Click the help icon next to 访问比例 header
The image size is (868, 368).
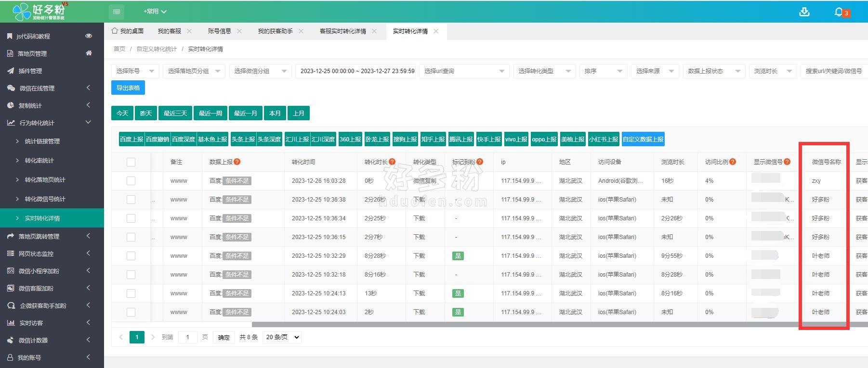pyautogui.click(x=733, y=162)
